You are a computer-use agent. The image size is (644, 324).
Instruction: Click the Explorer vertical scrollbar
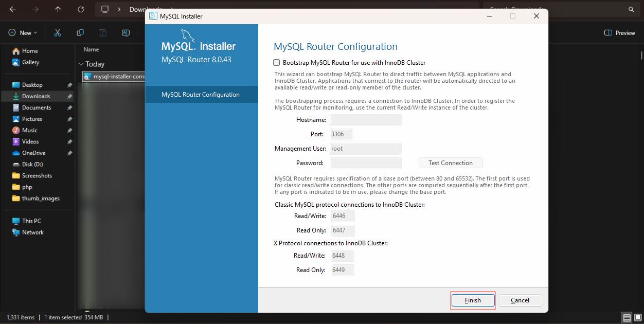coord(641,56)
